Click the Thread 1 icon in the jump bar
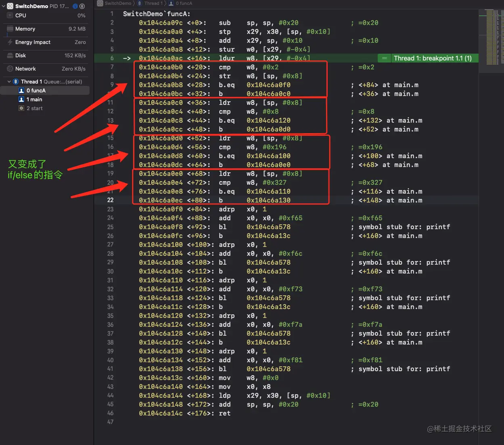Viewport: 504px width, 445px height. tap(140, 3)
